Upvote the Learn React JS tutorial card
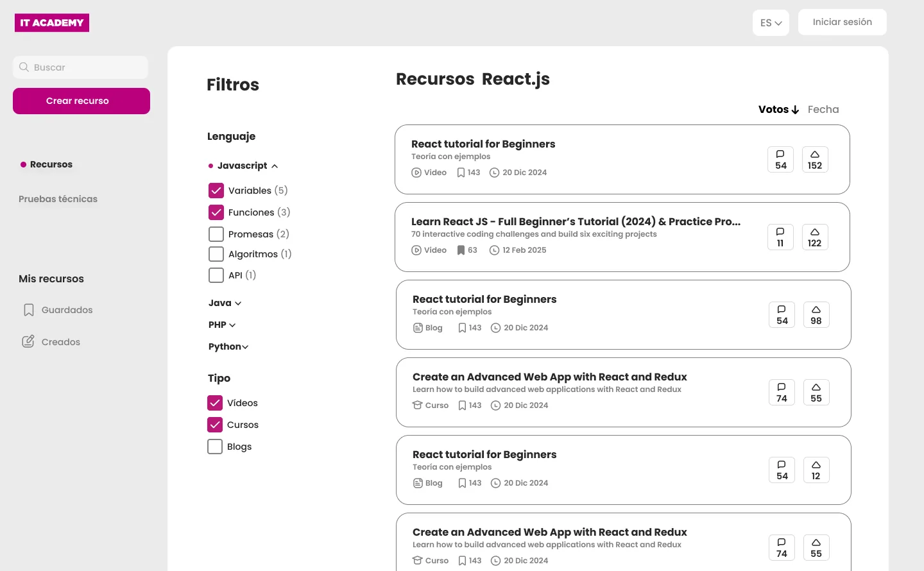The width and height of the screenshot is (924, 571). tap(815, 237)
